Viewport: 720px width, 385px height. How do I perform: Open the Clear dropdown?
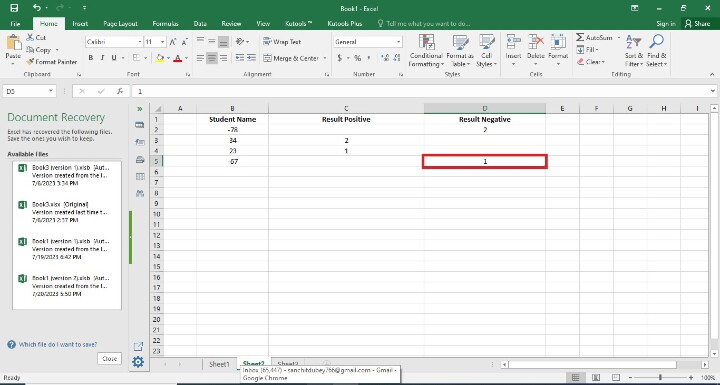pyautogui.click(x=591, y=62)
